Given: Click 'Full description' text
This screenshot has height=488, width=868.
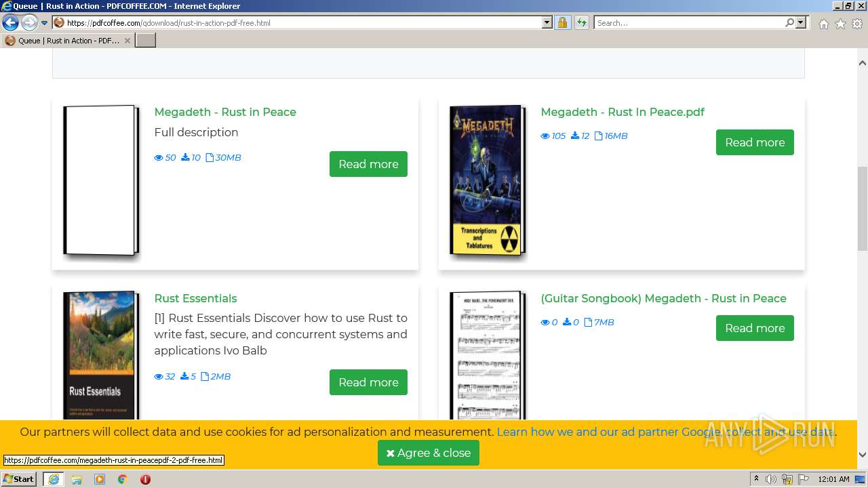Looking at the screenshot, I should click(x=196, y=132).
